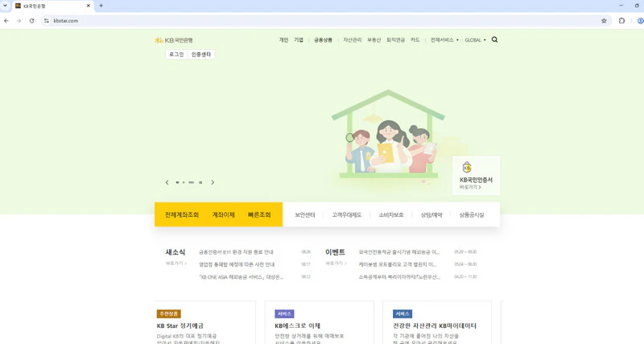Open the 퇴직연금 menu

point(395,39)
